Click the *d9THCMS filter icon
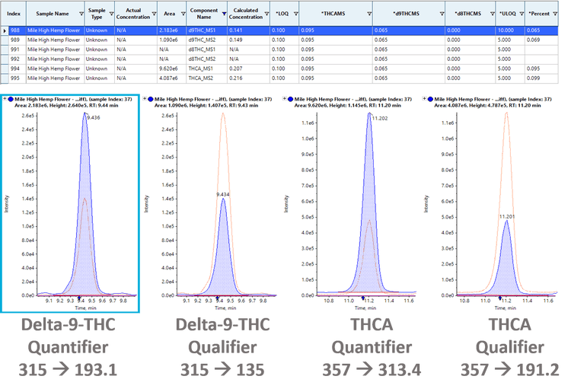 pyautogui.click(x=442, y=14)
